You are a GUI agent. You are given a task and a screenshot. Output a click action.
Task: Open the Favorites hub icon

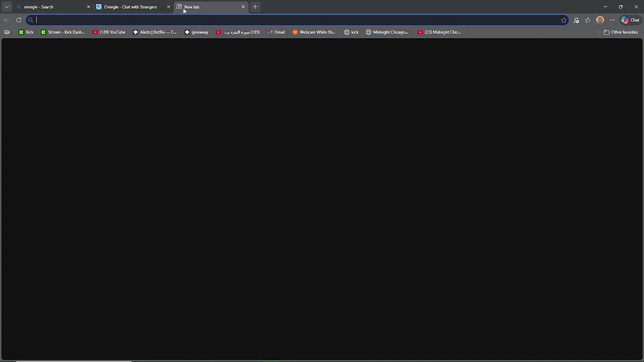point(588,20)
